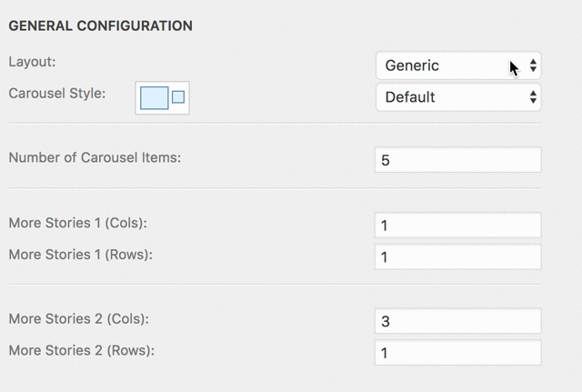Click the large rectangle in carousel preview
The width and height of the screenshot is (582, 392).
tap(155, 98)
